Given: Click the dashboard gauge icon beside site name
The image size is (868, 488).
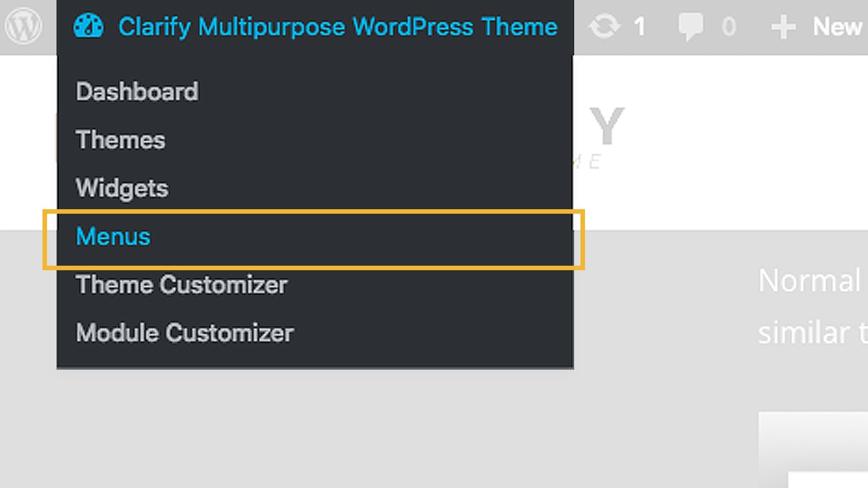Looking at the screenshot, I should pyautogui.click(x=88, y=26).
